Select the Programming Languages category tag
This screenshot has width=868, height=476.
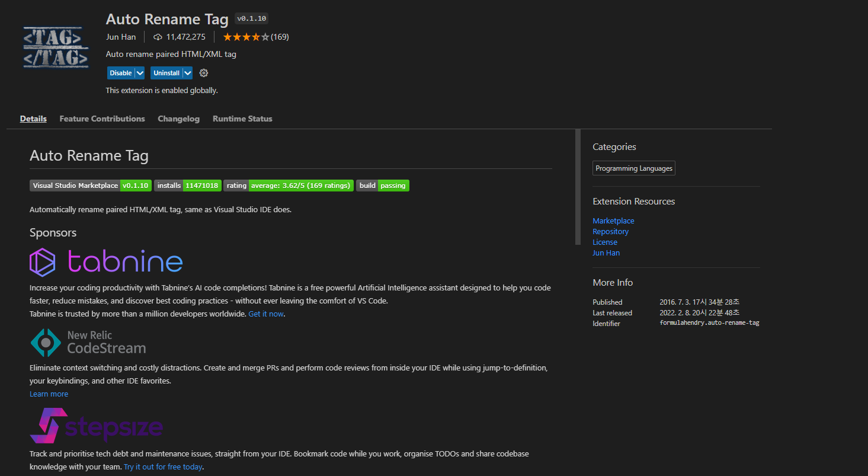(634, 168)
